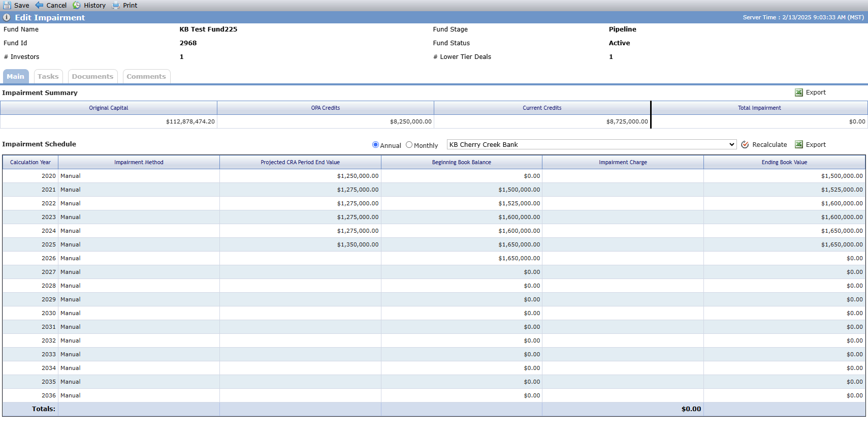Sort by the Calculation Year column header
This screenshot has width=868, height=433.
30,163
